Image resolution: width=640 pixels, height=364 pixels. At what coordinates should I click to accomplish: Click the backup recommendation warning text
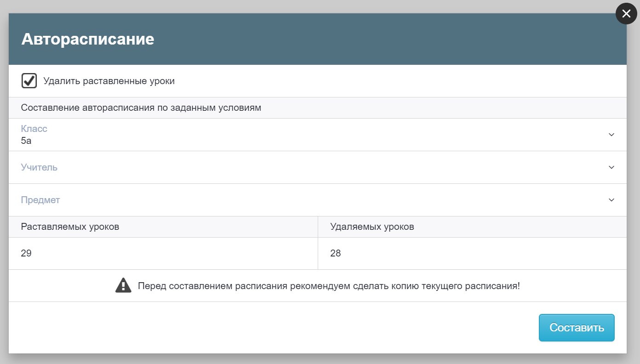[x=329, y=286]
